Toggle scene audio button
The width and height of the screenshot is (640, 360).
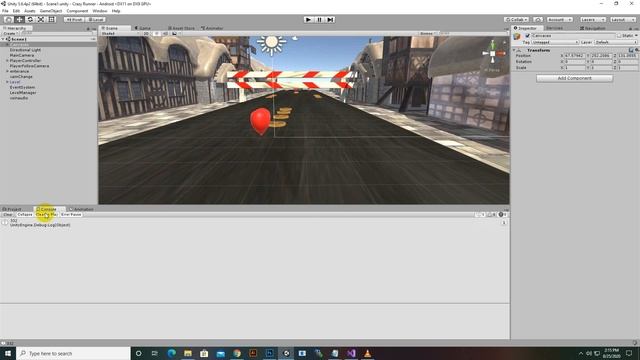[165, 33]
